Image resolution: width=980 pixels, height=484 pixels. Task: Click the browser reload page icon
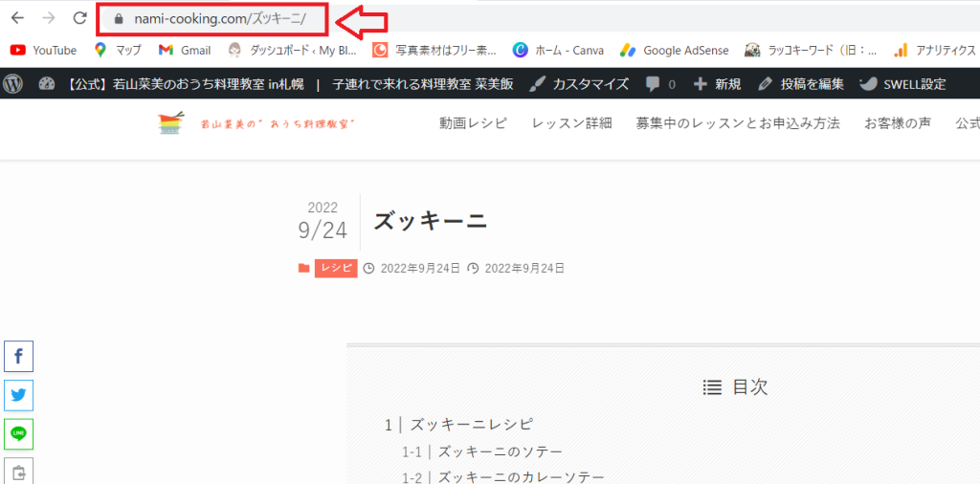tap(79, 18)
